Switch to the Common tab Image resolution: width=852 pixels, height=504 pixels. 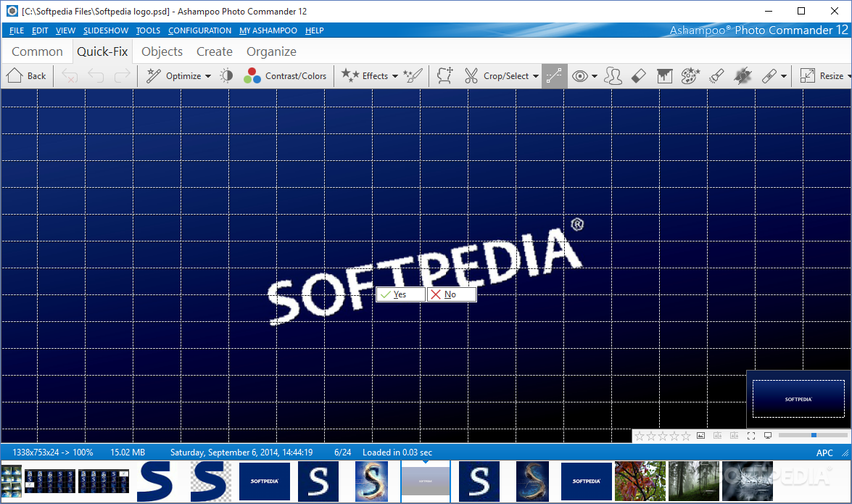pos(38,51)
